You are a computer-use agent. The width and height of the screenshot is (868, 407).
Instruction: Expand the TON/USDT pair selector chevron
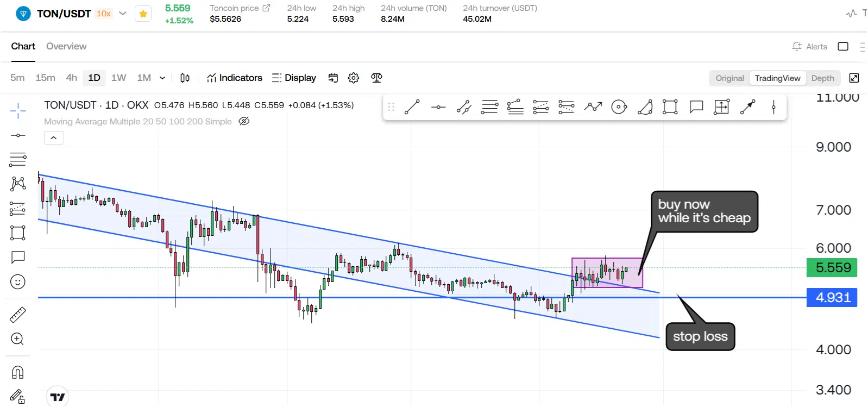pos(123,14)
